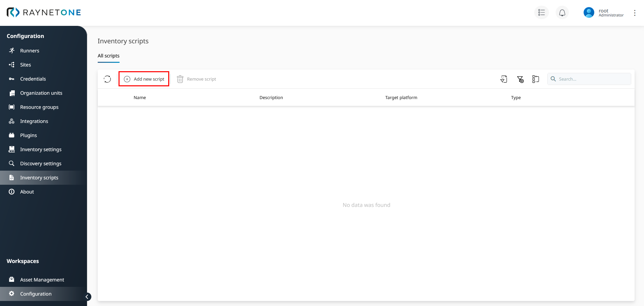This screenshot has width=644, height=306.
Task: Open the Credentials page
Action: pos(33,79)
